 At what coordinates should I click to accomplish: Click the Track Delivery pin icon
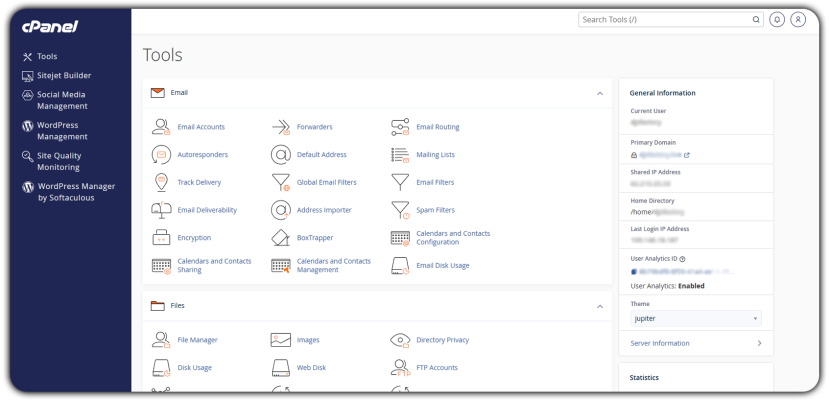click(x=161, y=182)
